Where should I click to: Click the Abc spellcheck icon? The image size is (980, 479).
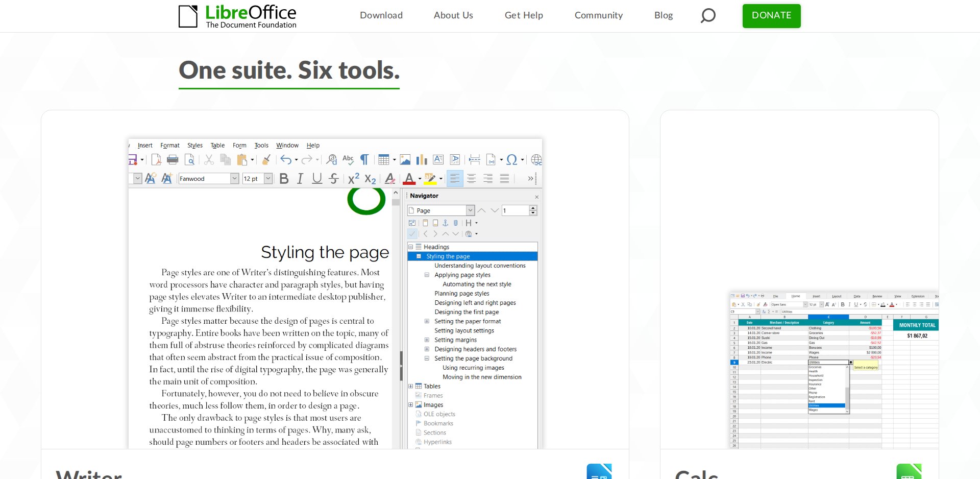click(x=348, y=160)
